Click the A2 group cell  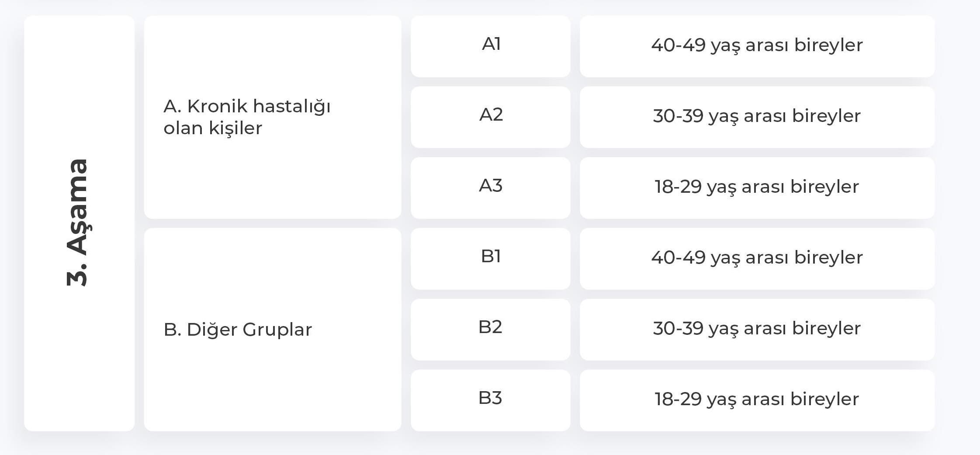point(491,117)
